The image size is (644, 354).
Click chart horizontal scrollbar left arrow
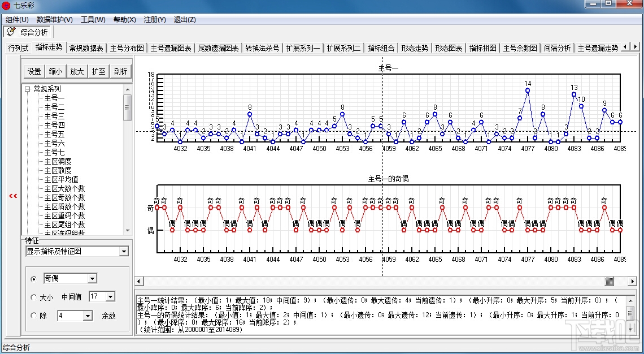click(139, 281)
